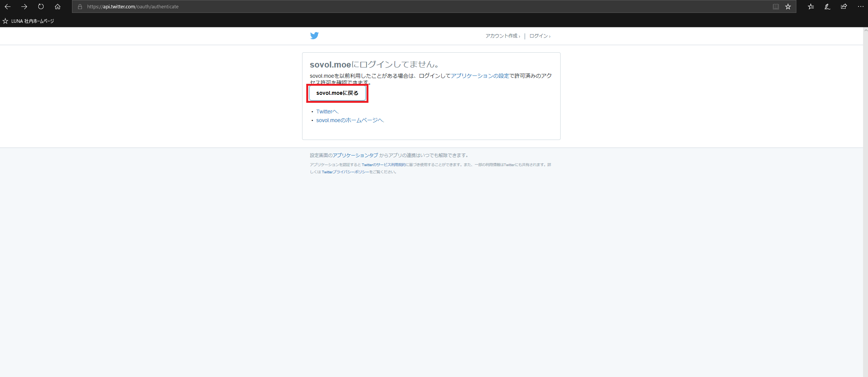Screen dimensions: 868x377
Task: Click the sovol.moeに戻る button
Action: pyautogui.click(x=337, y=93)
